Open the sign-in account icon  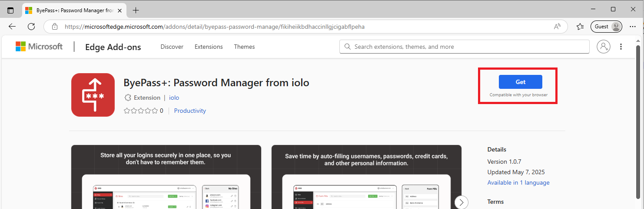[x=603, y=47]
